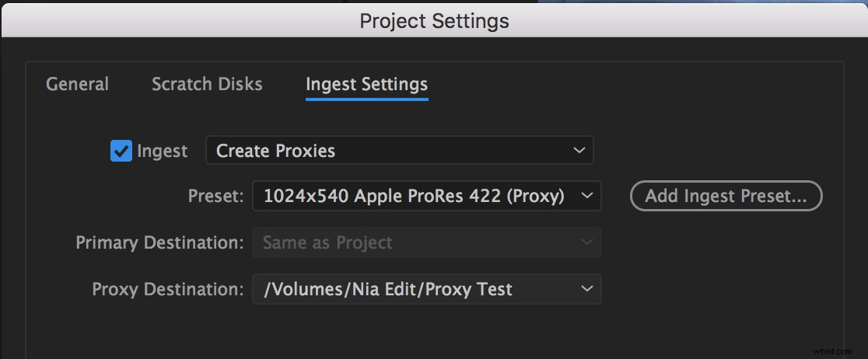The image size is (868, 359).
Task: Toggle the blue Ingest checkbox
Action: (121, 151)
